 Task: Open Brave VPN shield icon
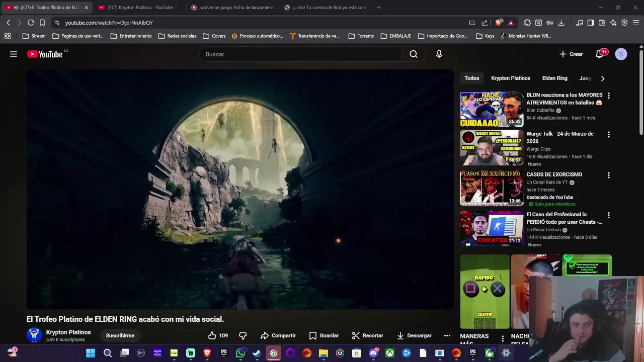(x=624, y=23)
